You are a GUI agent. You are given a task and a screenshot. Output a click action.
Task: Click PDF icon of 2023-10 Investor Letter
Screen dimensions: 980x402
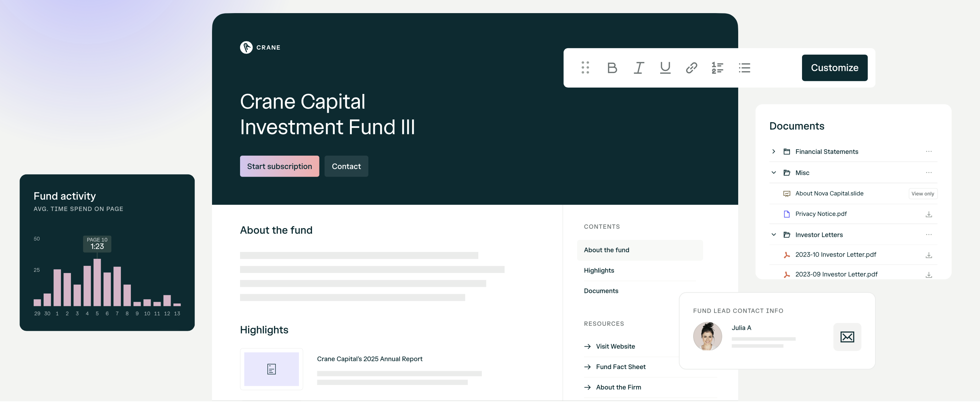[786, 255]
